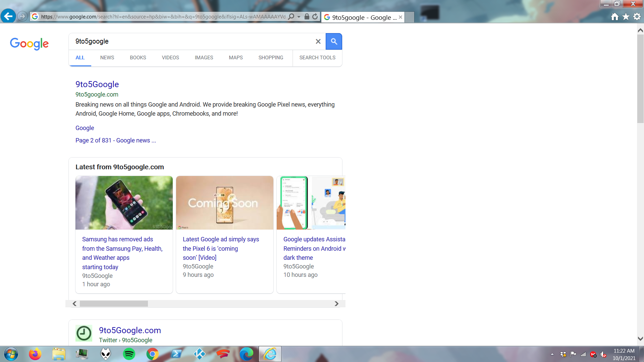This screenshot has width=644, height=362.
Task: Launch Kodi from the taskbar
Action: (200, 354)
